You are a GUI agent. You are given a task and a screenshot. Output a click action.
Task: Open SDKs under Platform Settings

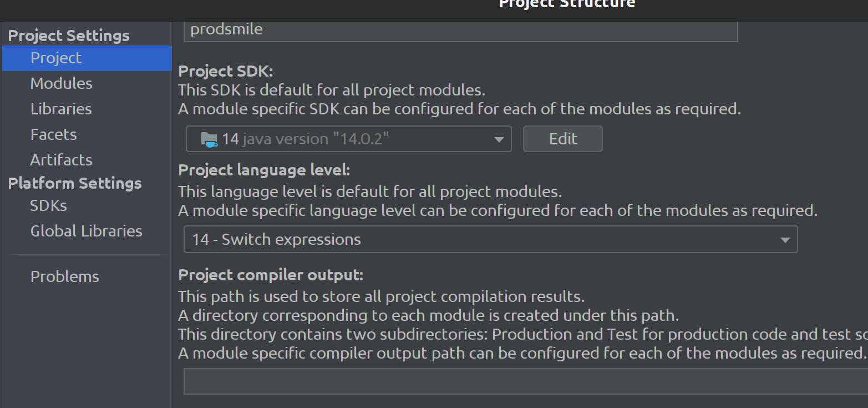point(49,205)
